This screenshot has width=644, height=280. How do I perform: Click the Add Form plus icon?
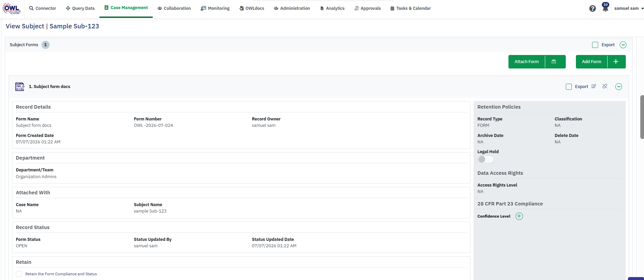click(616, 62)
